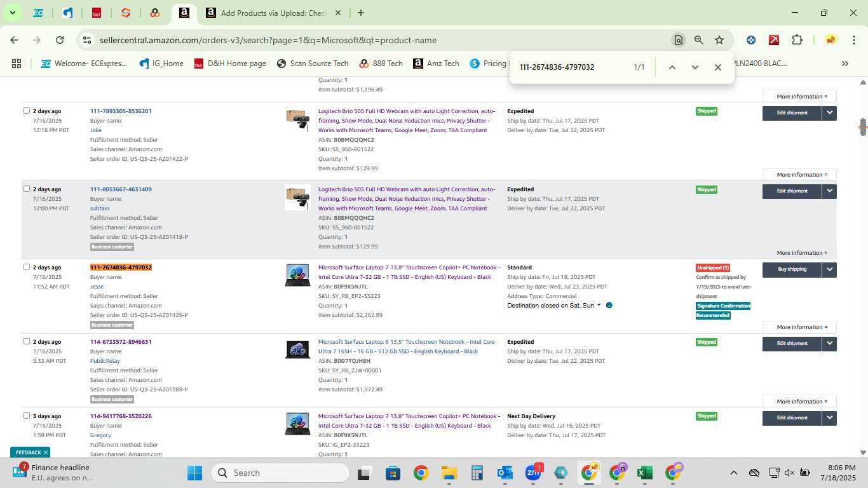This screenshot has width=868, height=488.
Task: Open the blue circular extension icon
Action: coord(751,40)
